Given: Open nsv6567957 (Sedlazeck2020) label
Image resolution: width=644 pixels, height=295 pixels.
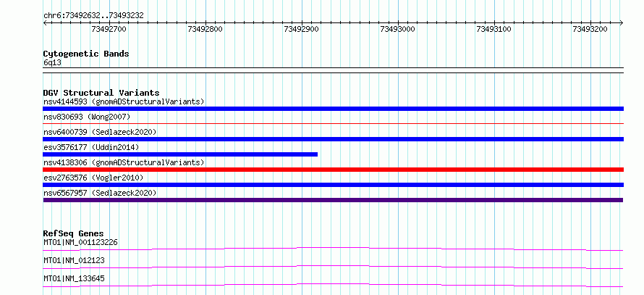Looking at the screenshot, I should coord(100,193).
